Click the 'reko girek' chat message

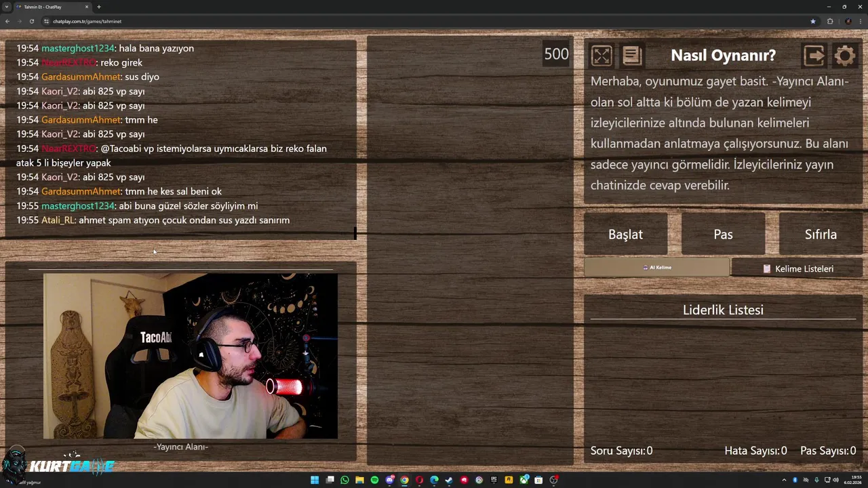[79, 62]
